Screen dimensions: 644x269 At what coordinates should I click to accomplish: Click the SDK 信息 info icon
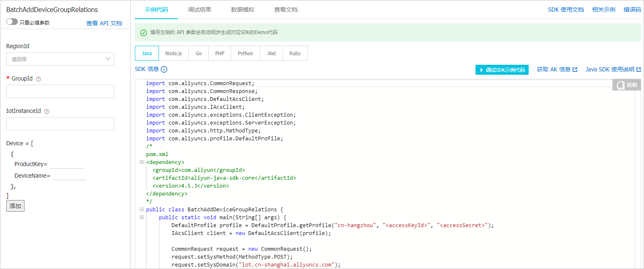pyautogui.click(x=164, y=69)
